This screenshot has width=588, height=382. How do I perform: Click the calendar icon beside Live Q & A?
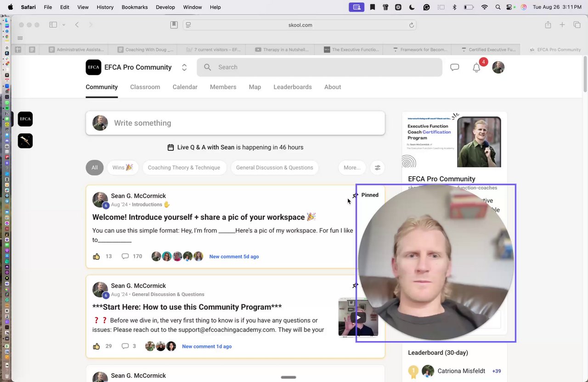170,148
